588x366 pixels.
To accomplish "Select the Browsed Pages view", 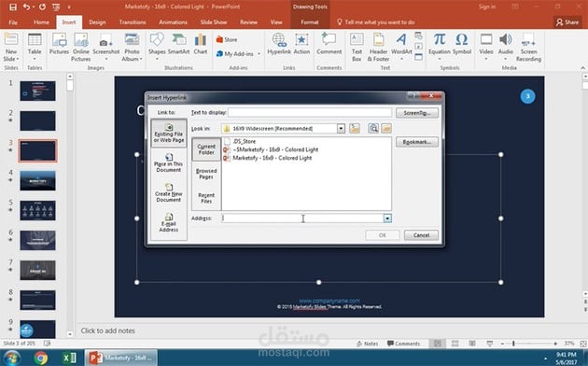I will pyautogui.click(x=206, y=174).
